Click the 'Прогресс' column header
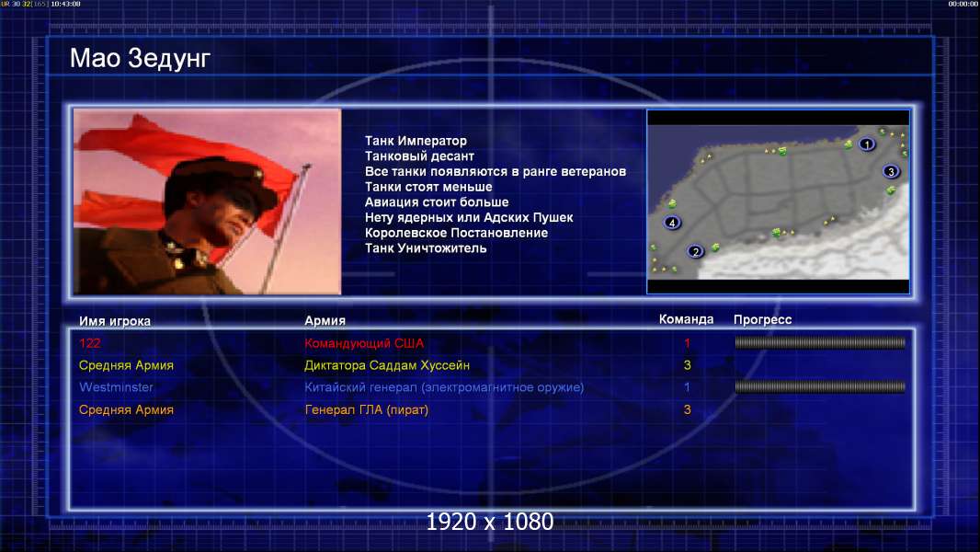This screenshot has width=980, height=552. tap(762, 319)
